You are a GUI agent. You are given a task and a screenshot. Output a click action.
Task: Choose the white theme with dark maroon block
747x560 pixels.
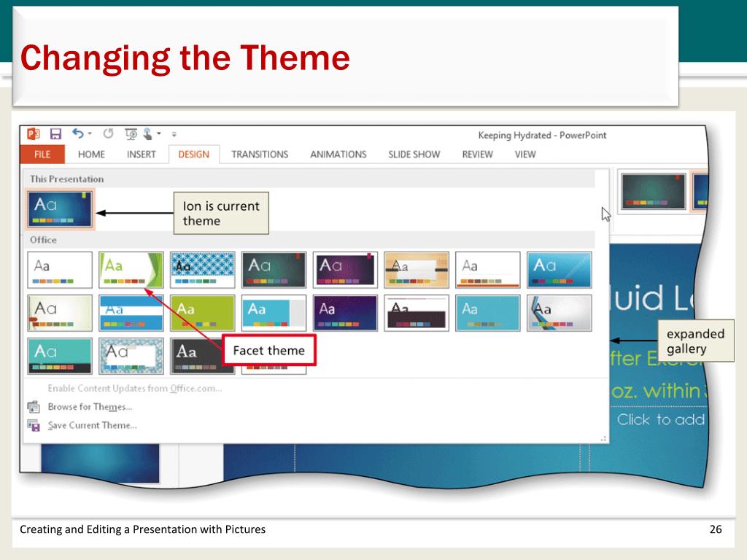(417, 313)
